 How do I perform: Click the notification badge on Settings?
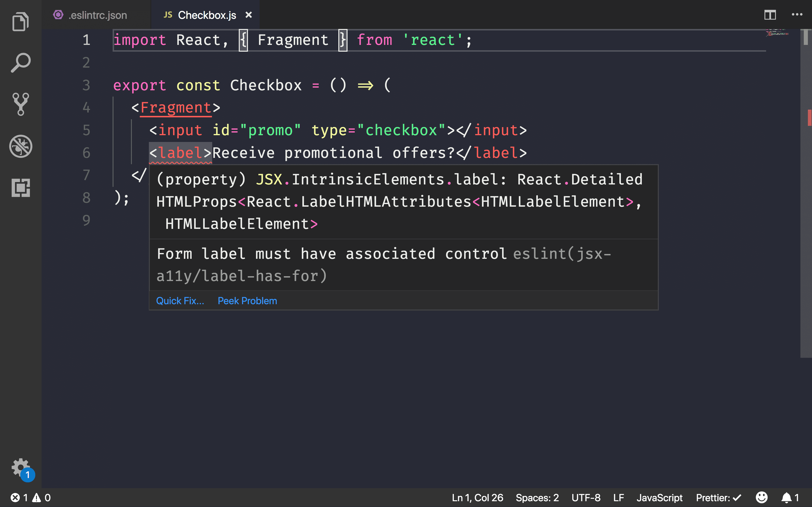28,474
